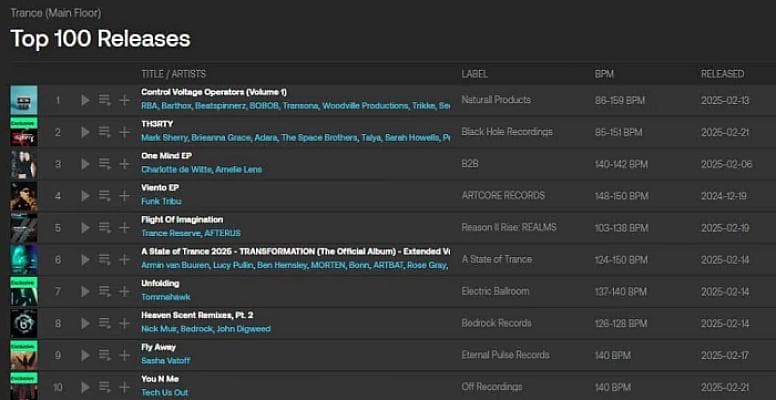Open Naturall Products label
776x400 pixels.
click(496, 100)
